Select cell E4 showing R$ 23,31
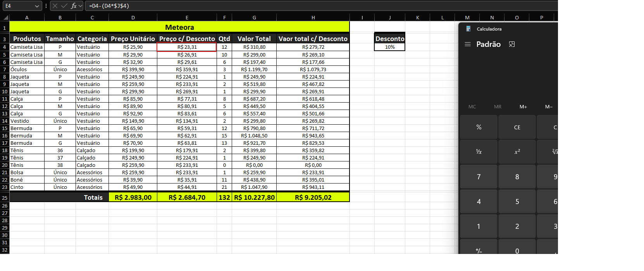Viewport: 644px width, 271px height. 187,47
